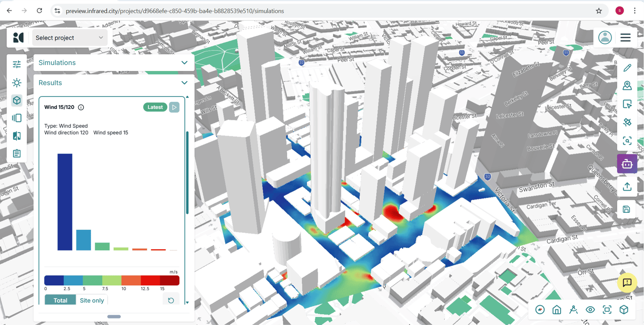
Task: Click the panel bottom drag handle
Action: click(114, 317)
